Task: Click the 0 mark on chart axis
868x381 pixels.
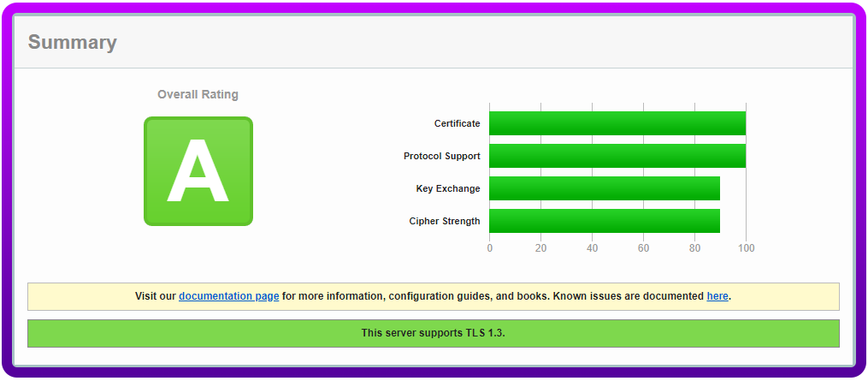Action: click(489, 248)
